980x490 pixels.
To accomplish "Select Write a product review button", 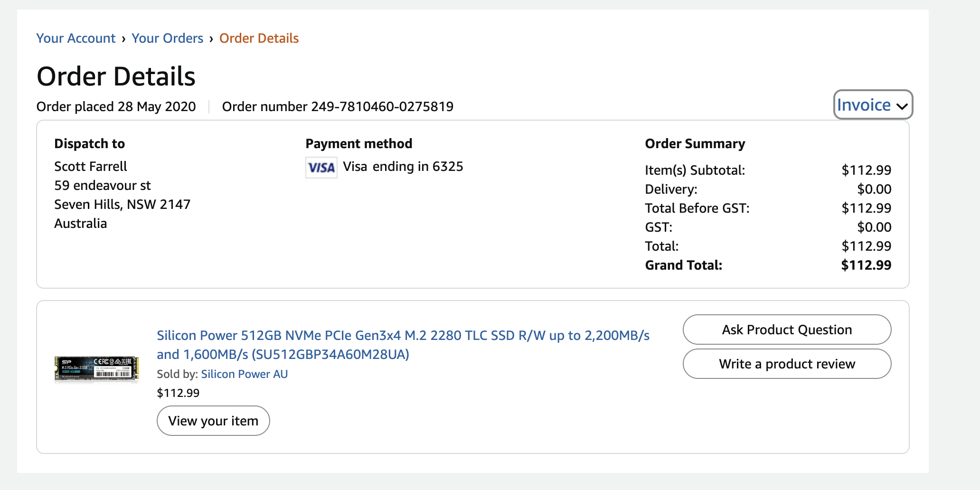I will click(x=787, y=364).
